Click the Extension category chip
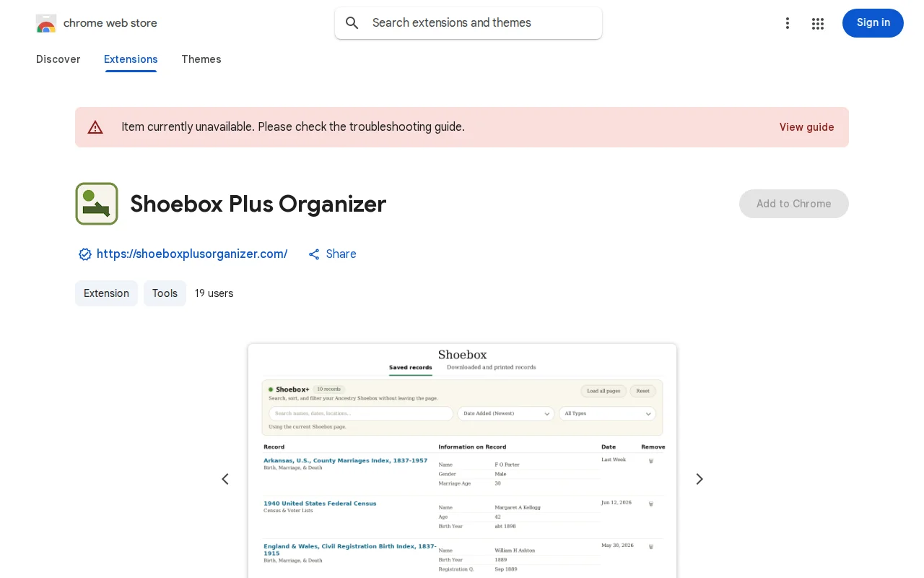 pyautogui.click(x=106, y=293)
